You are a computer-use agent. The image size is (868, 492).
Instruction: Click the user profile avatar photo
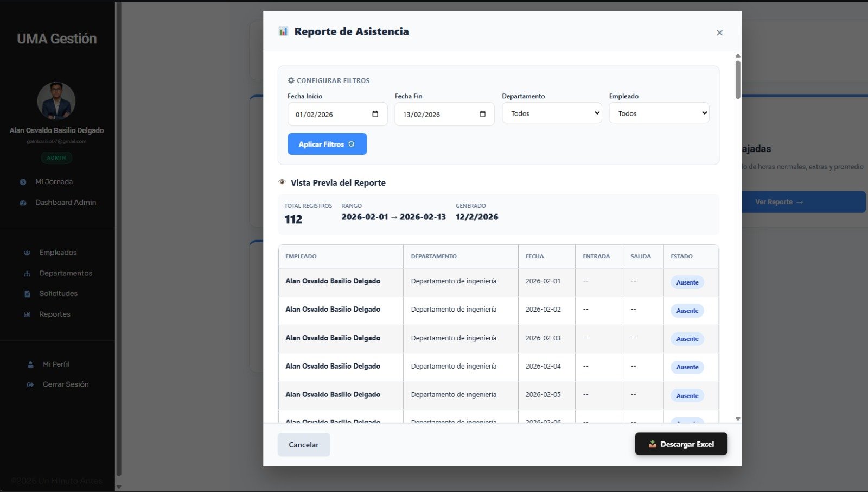pyautogui.click(x=56, y=101)
